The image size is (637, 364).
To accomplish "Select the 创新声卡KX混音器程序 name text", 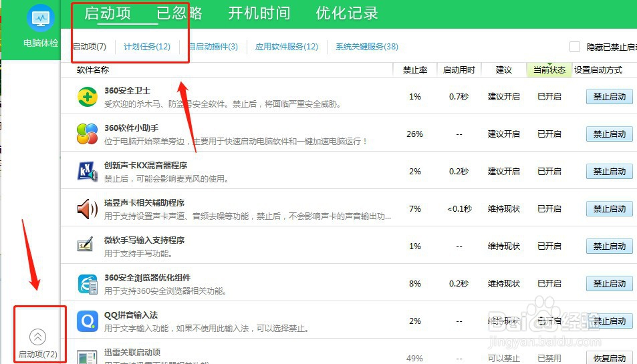I will coord(146,166).
